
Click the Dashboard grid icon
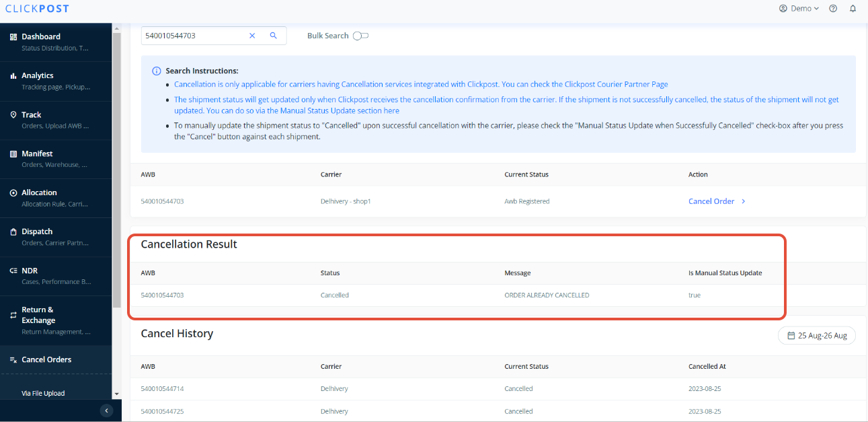click(13, 37)
